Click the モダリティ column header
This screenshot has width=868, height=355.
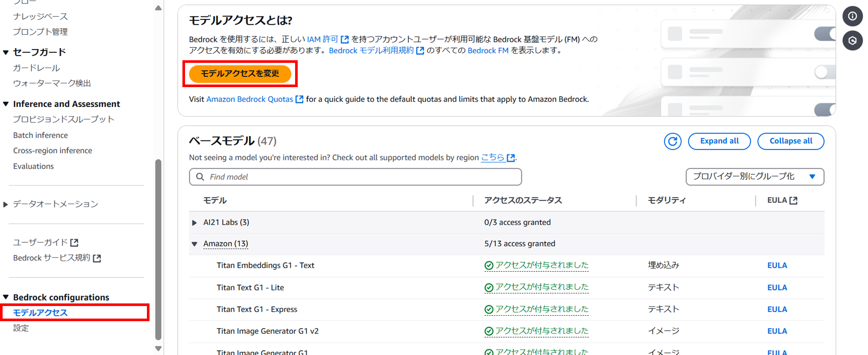[666, 200]
